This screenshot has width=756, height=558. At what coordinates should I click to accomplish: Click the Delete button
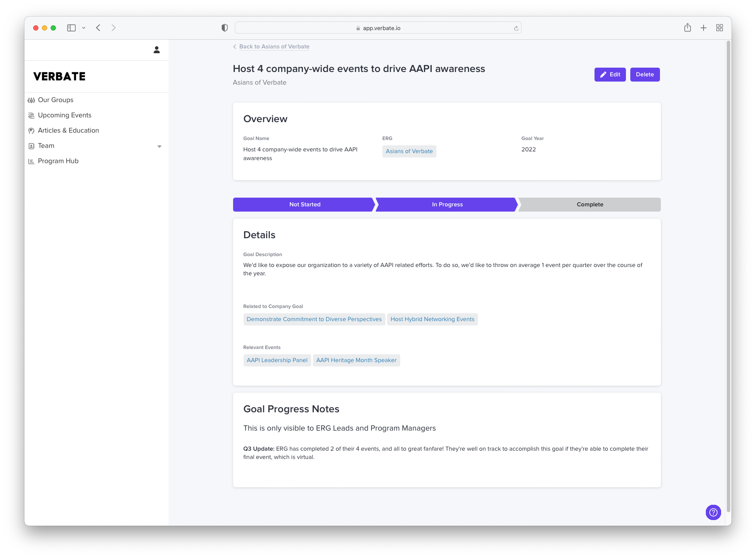(x=645, y=75)
